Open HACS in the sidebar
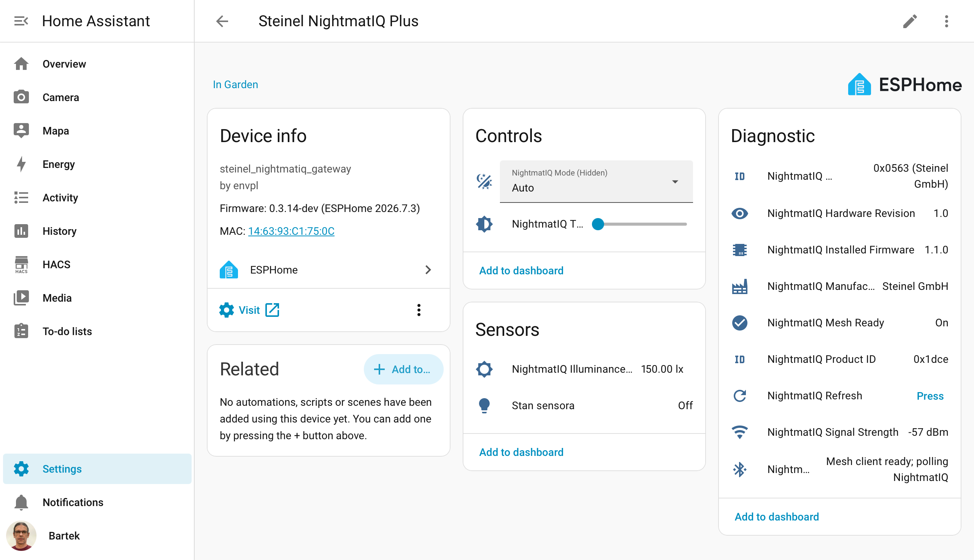 [97, 265]
